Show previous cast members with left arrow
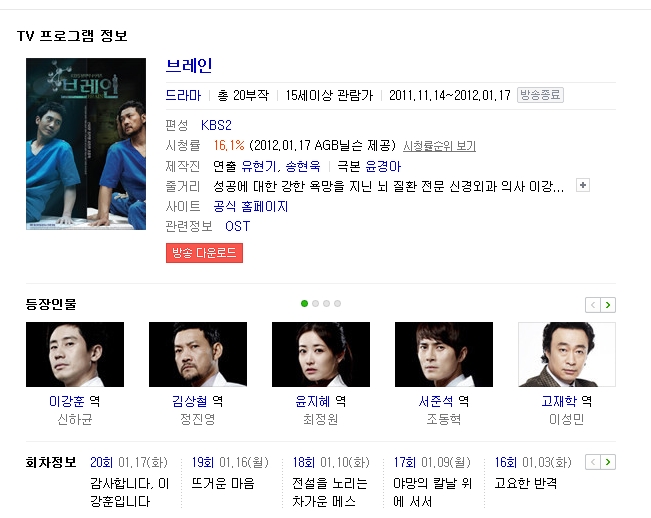 [593, 305]
